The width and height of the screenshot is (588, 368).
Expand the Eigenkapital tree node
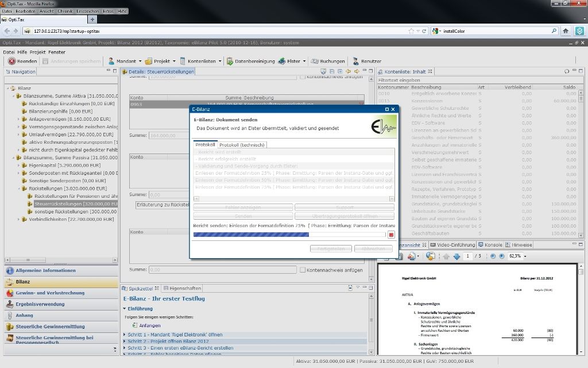(x=18, y=165)
